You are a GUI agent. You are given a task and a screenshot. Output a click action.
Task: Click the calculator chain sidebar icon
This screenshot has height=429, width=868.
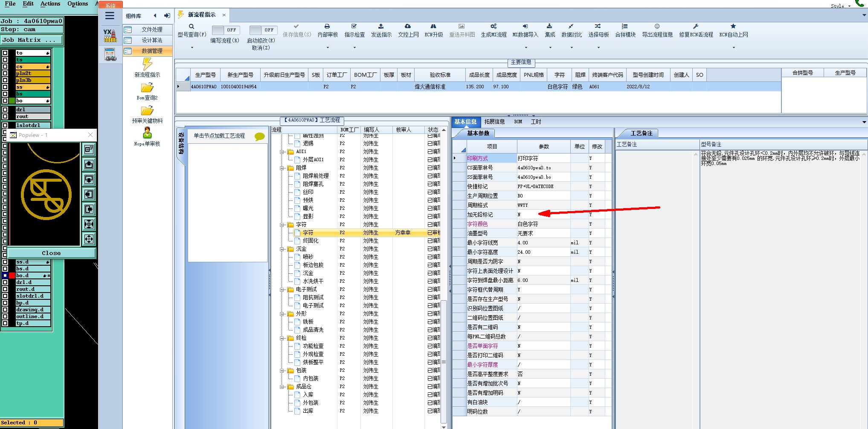pyautogui.click(x=110, y=55)
